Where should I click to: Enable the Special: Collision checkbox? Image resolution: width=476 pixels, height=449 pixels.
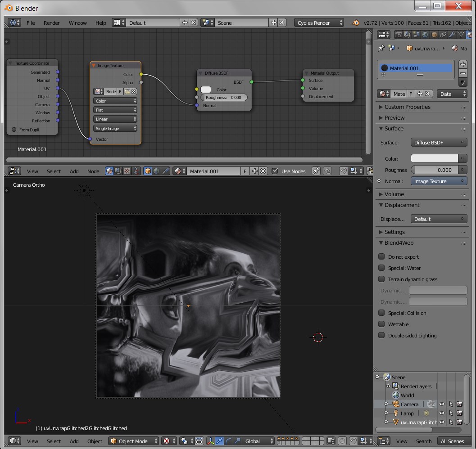click(x=381, y=313)
